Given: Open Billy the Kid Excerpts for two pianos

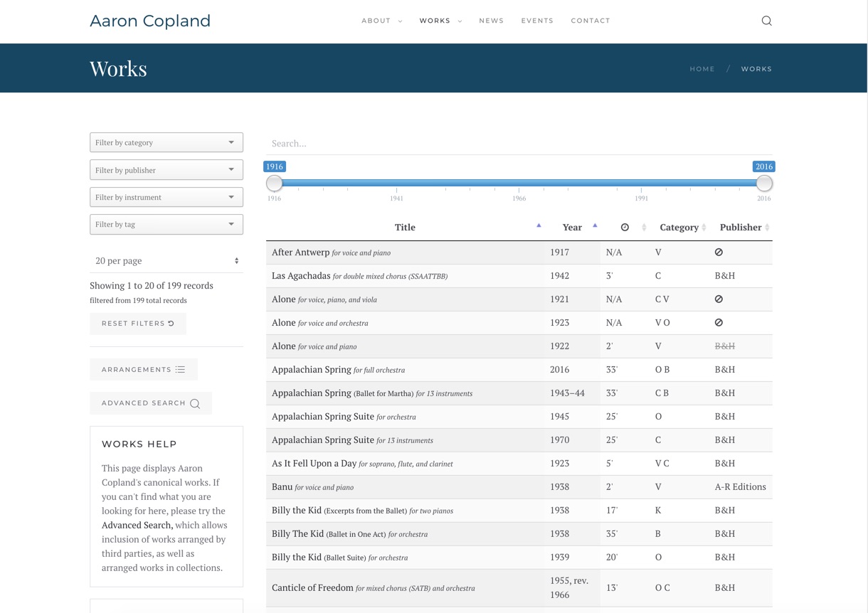Looking at the screenshot, I should 362,511.
